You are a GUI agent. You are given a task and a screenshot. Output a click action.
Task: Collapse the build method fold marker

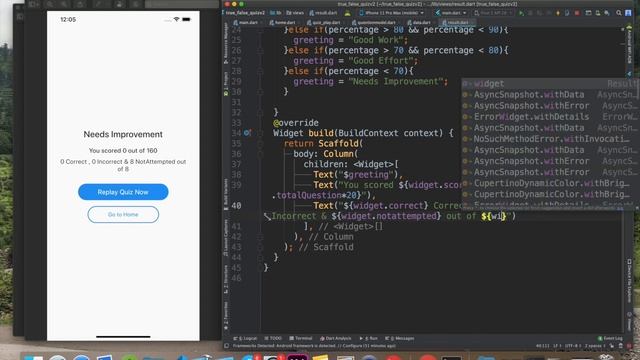(x=260, y=133)
